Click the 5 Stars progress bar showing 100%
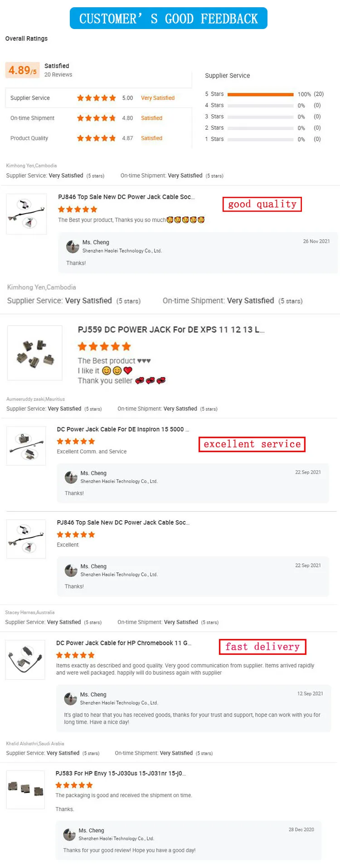The image size is (340, 868). pos(261,94)
